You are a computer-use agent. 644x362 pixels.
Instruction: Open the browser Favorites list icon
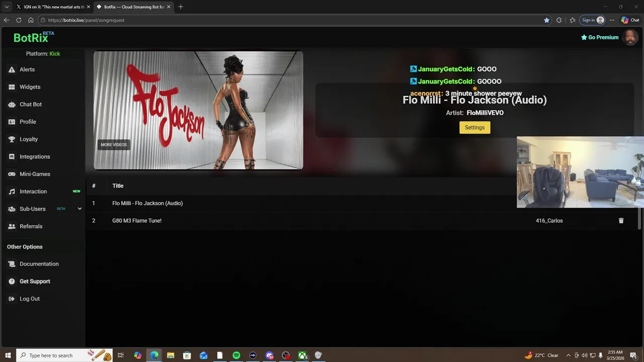pyautogui.click(x=573, y=20)
